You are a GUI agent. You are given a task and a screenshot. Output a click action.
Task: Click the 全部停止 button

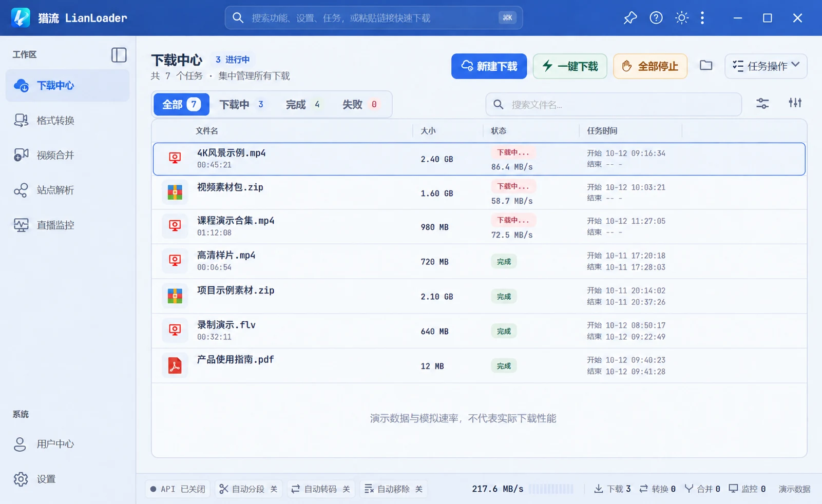coord(650,66)
